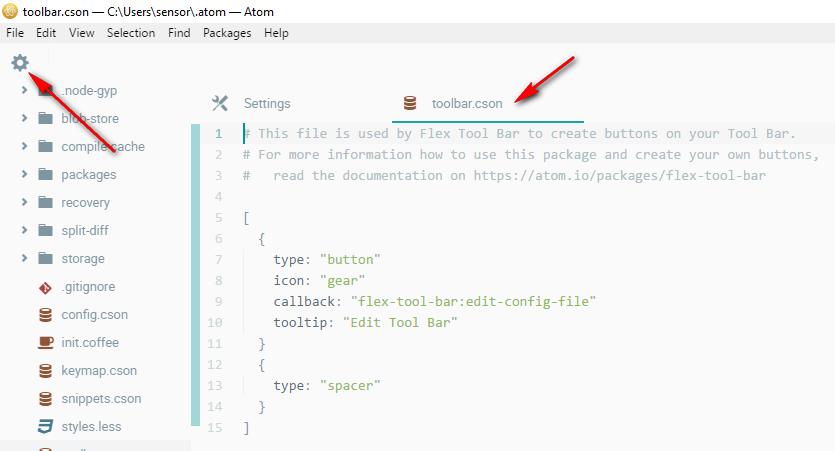Open the Packages menu
The height and width of the screenshot is (451, 835).
(227, 33)
